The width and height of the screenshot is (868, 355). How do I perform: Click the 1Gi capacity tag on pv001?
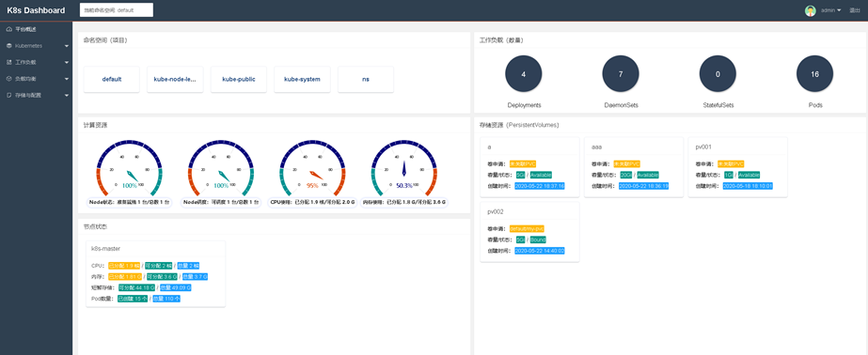729,175
